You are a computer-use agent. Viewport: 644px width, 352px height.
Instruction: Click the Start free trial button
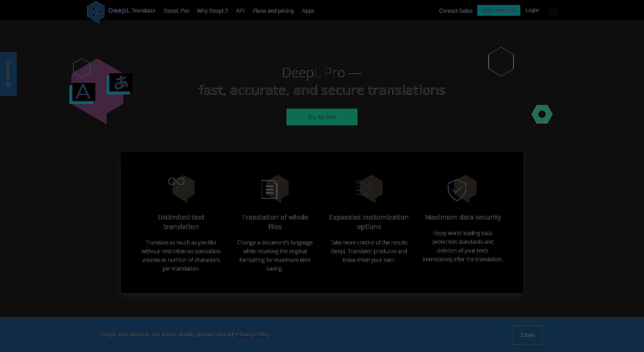[x=498, y=10]
